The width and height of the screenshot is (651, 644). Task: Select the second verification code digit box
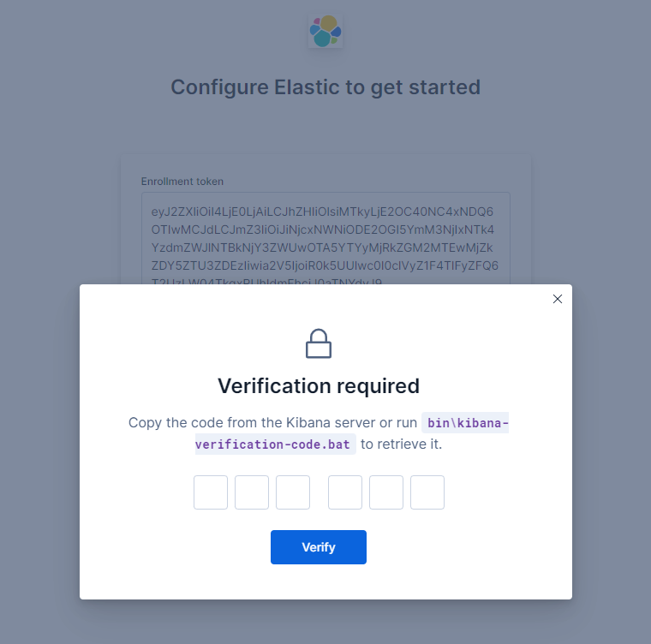[x=252, y=492]
